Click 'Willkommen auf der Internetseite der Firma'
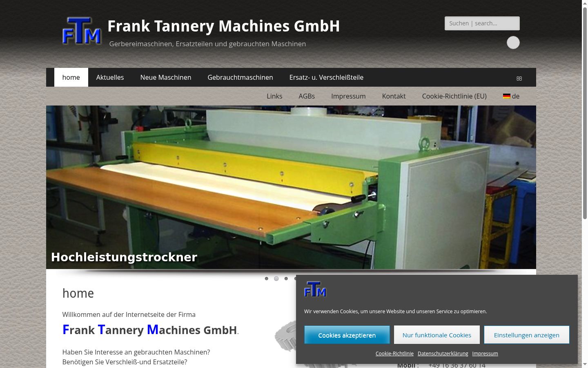The height and width of the screenshot is (368, 588). tap(129, 314)
